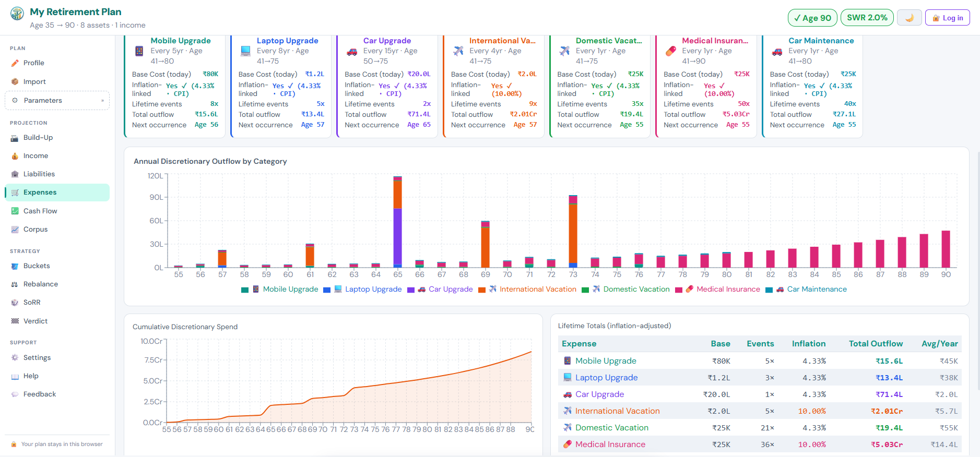Click the Settings gear icon
The width and height of the screenshot is (980, 457).
tap(15, 358)
